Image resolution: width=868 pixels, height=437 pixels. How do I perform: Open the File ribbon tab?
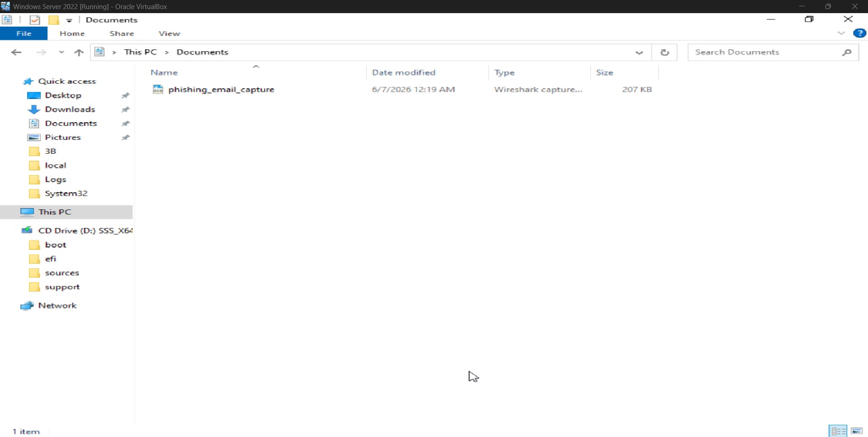[x=24, y=33]
